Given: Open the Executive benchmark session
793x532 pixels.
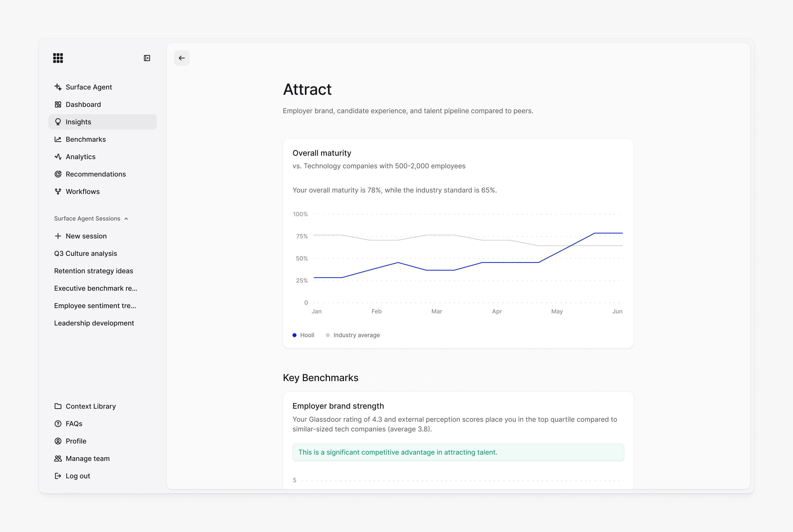Looking at the screenshot, I should 103,288.
